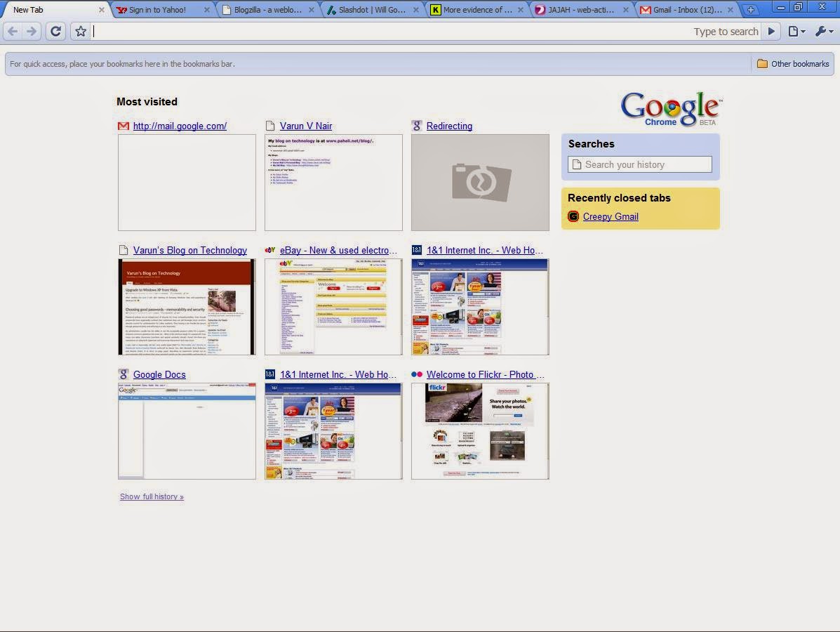Click the eBay page thumbnail
This screenshot has width=840, height=632.
pyautogui.click(x=333, y=307)
